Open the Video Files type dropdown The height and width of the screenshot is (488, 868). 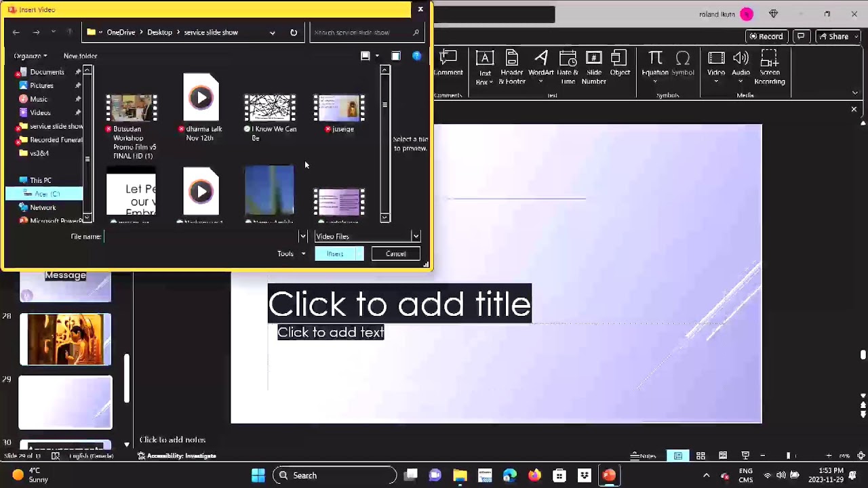(x=416, y=236)
